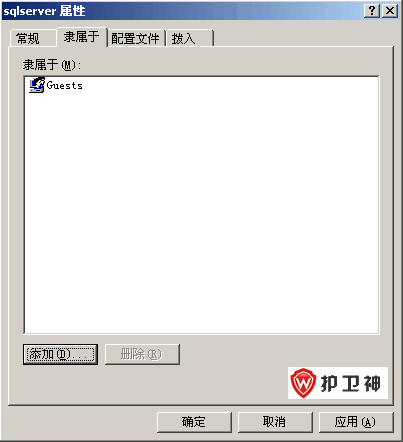Click the red shield watermark logo
The height and width of the screenshot is (442, 403).
tap(303, 383)
